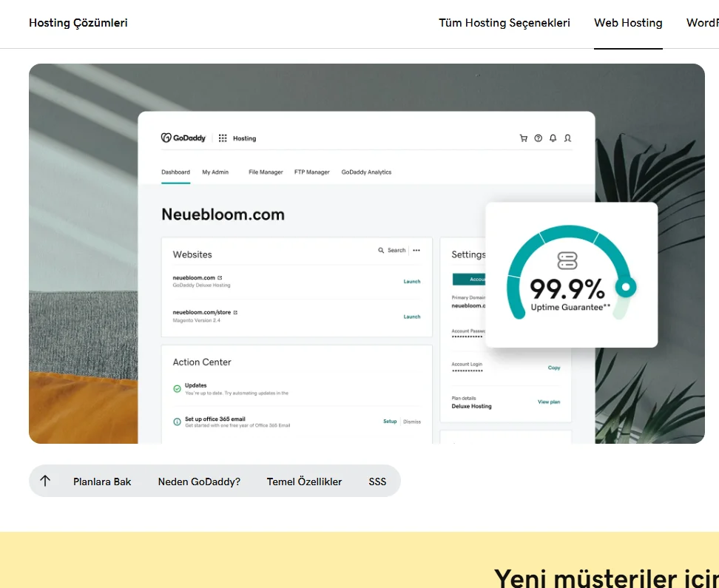Image resolution: width=719 pixels, height=588 pixels.
Task: Switch to the My Admin tab
Action: [215, 172]
